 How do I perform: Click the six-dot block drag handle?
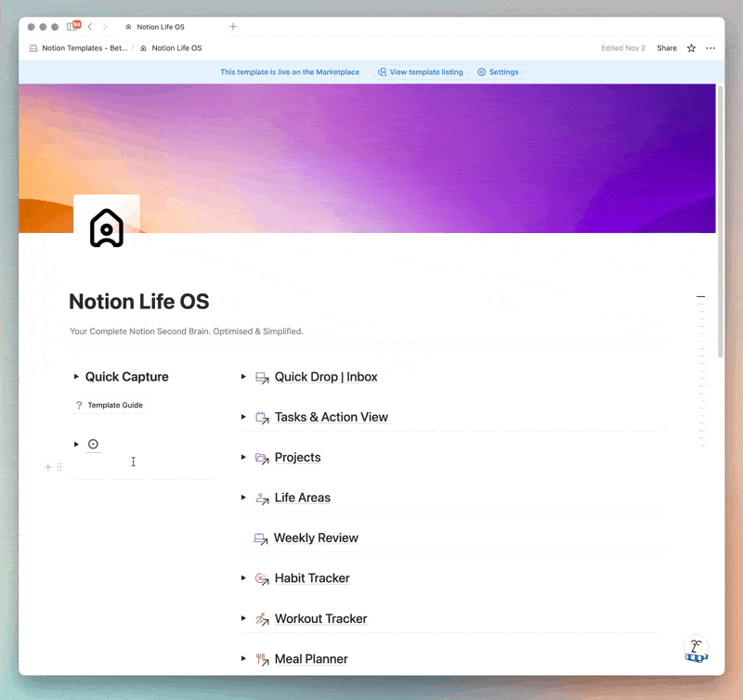pos(59,467)
